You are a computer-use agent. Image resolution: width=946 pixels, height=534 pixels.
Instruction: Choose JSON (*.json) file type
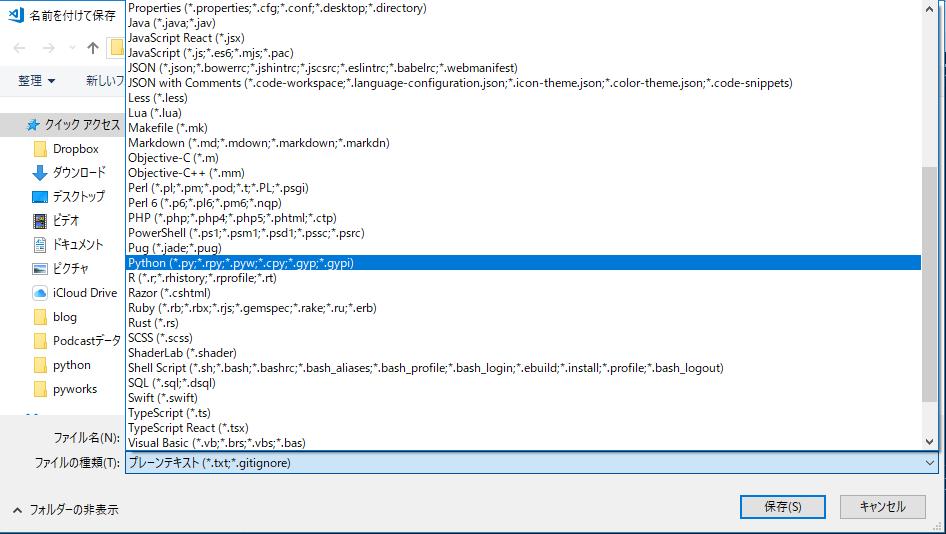tap(523, 68)
